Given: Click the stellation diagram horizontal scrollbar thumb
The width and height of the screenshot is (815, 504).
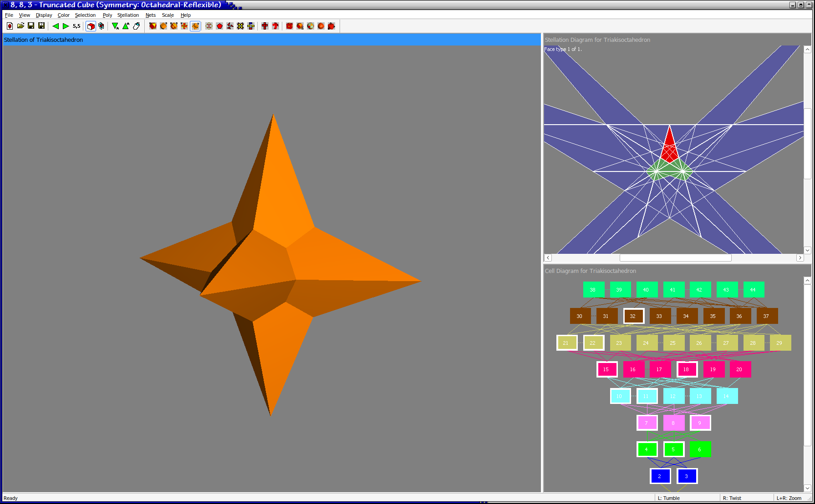Looking at the screenshot, I should (675, 258).
